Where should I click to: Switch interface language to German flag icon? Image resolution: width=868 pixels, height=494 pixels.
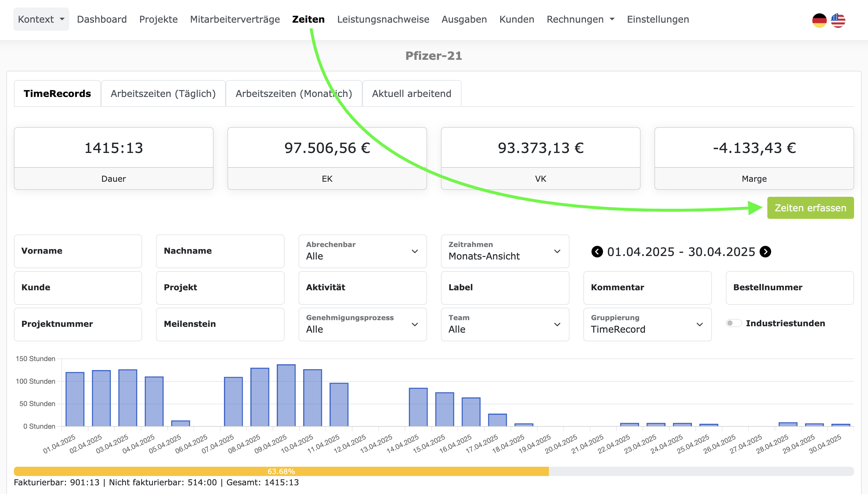click(820, 20)
